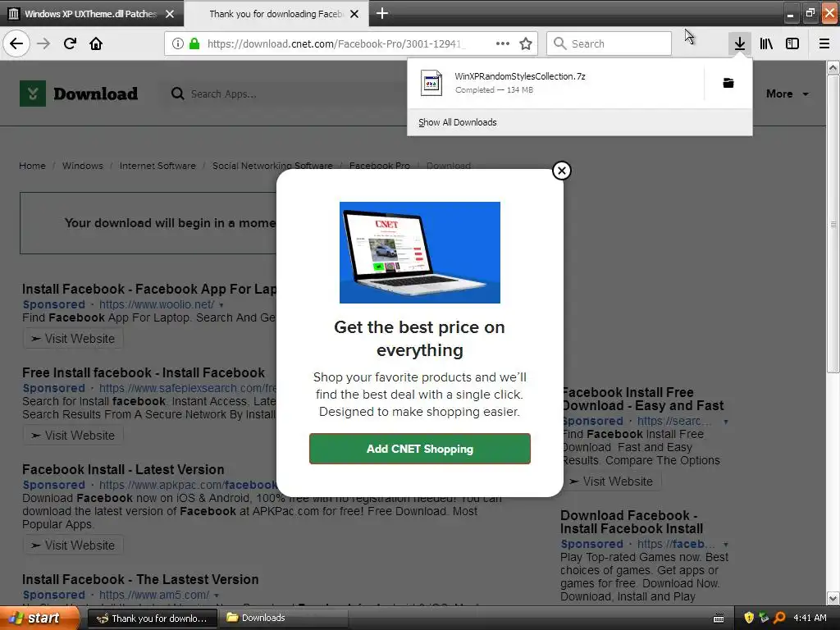Click the security shield tray icon

coord(748,618)
